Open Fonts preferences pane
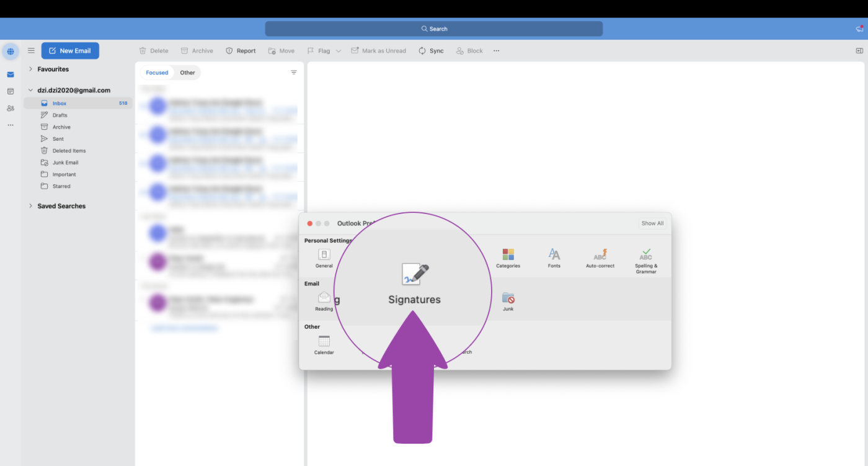Viewport: 868px width, 466px height. pos(554,258)
